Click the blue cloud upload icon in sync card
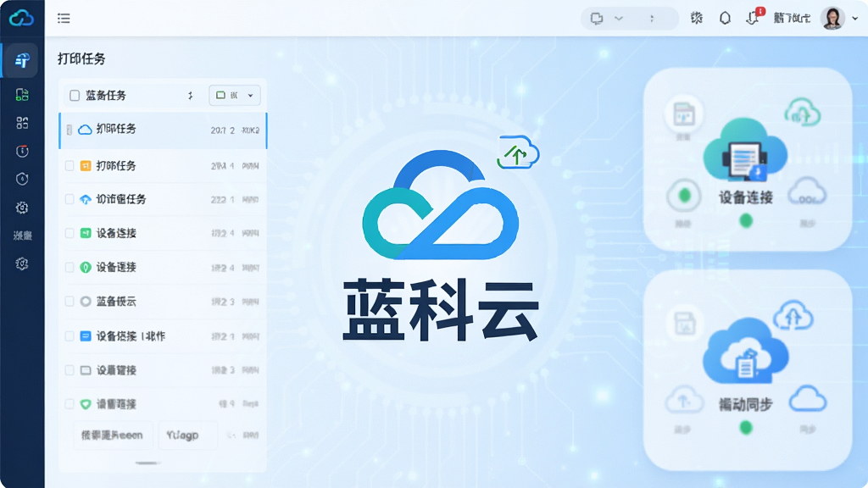 793,315
